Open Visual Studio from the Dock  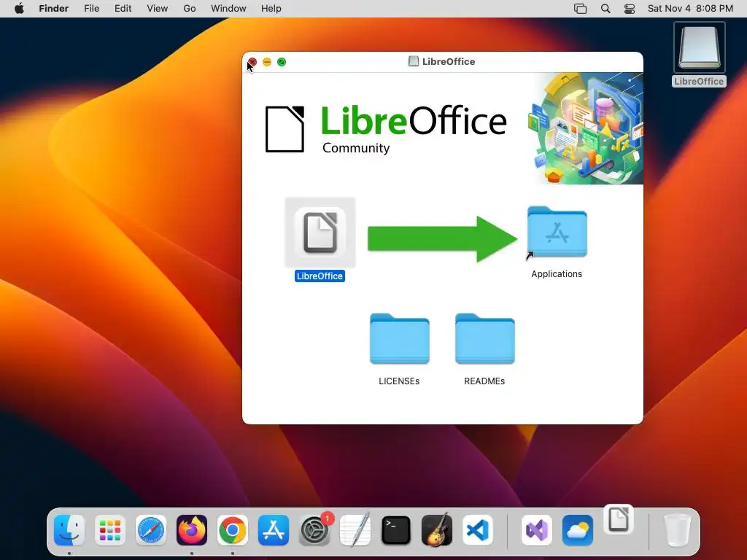click(x=537, y=530)
